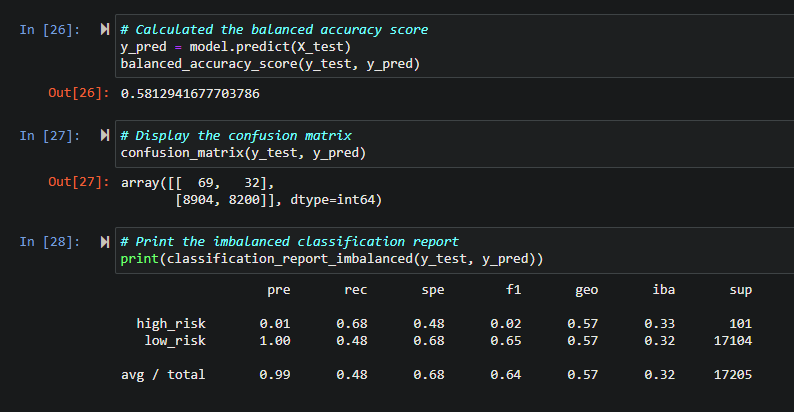
Task: Click the In [27]: prompt label
Action: pos(50,136)
